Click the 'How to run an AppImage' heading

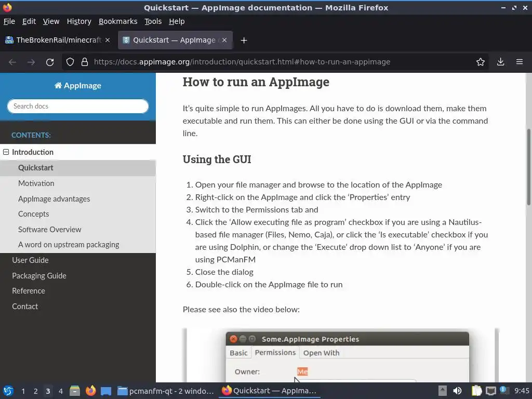coord(256,82)
